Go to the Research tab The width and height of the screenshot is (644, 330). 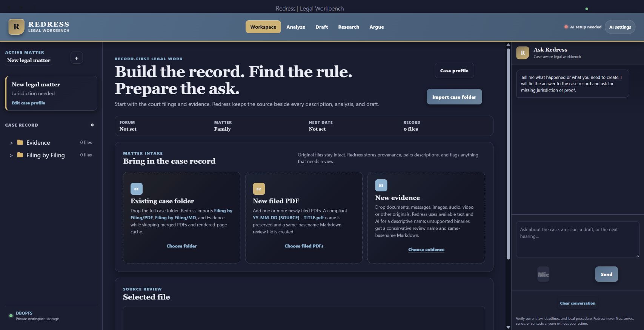[x=349, y=27]
